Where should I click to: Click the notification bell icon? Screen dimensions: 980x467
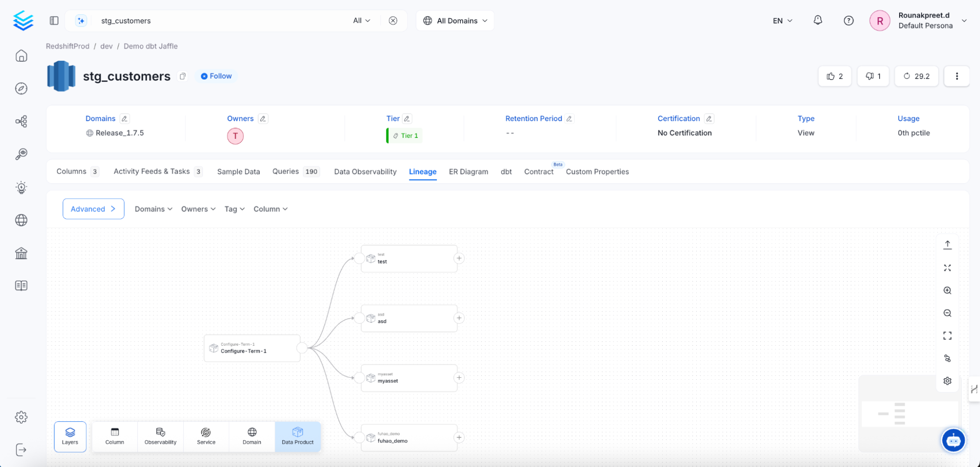point(818,20)
